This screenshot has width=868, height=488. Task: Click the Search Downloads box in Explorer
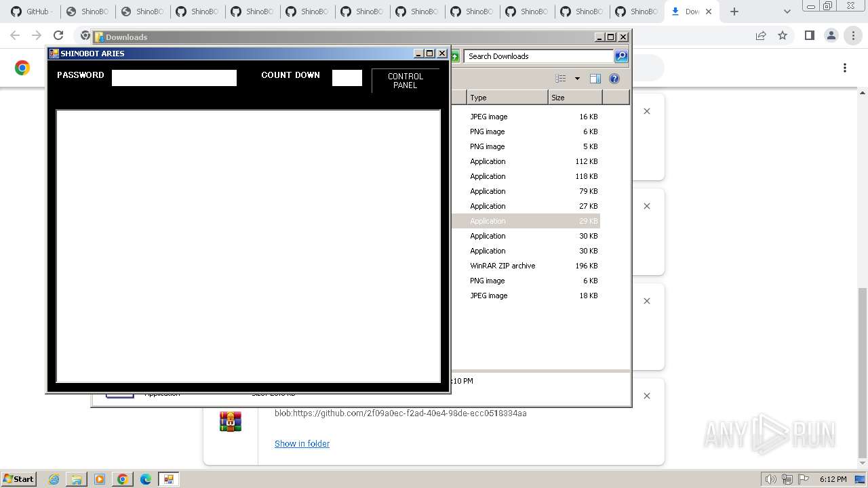[x=539, y=56]
